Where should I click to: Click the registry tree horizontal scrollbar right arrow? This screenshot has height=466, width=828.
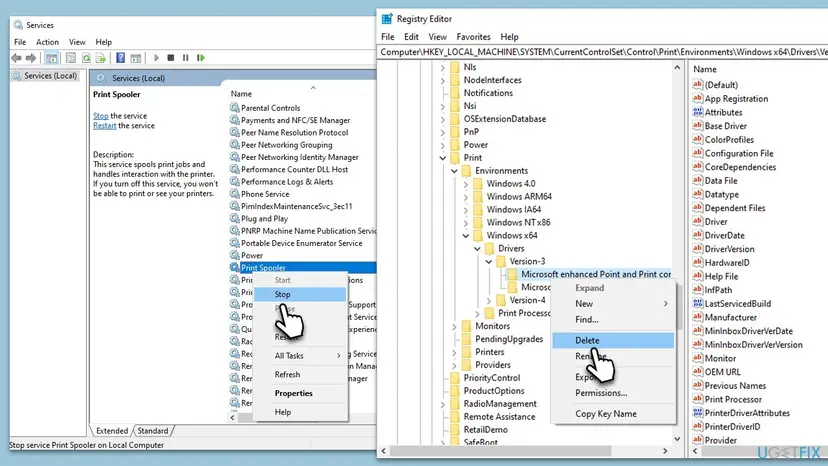pos(665,451)
